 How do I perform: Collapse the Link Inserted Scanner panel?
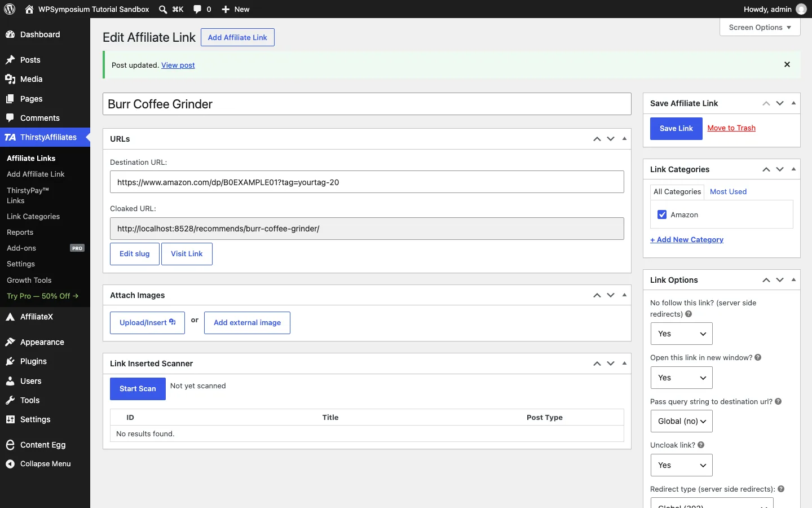[624, 364]
